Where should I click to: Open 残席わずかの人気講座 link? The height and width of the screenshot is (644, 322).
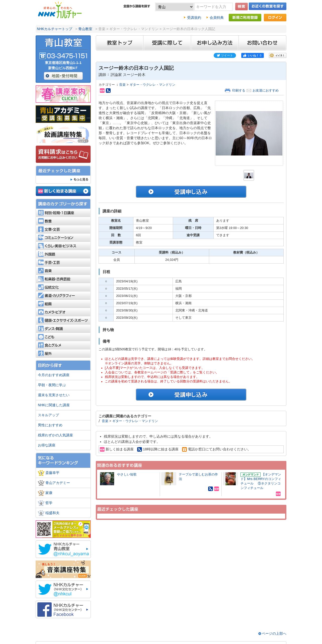[x=55, y=435]
